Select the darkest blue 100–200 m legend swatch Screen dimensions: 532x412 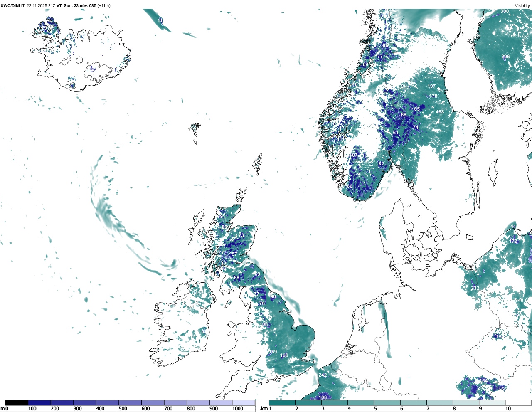[x=39, y=403]
